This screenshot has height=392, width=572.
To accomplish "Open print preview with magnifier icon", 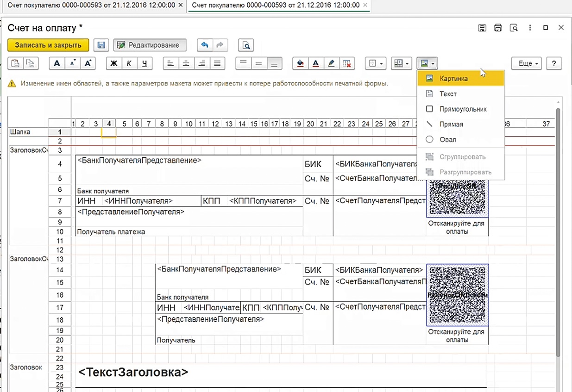I will [x=246, y=45].
